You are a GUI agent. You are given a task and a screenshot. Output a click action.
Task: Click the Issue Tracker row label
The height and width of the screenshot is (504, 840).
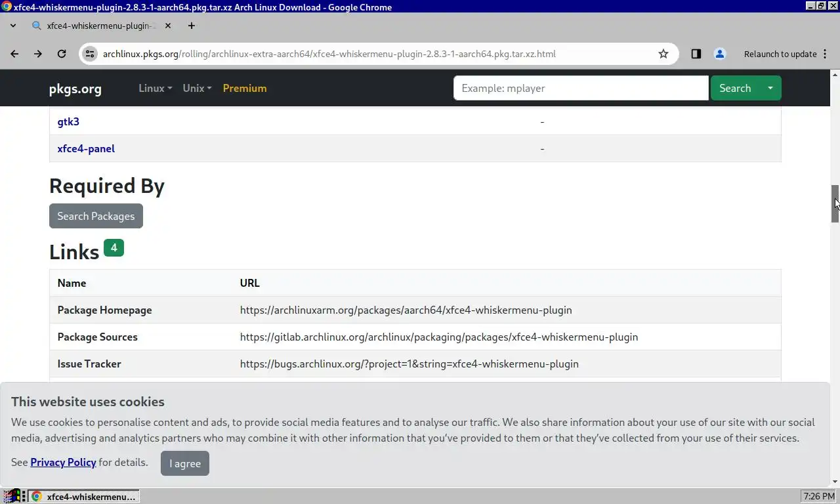[x=89, y=364]
